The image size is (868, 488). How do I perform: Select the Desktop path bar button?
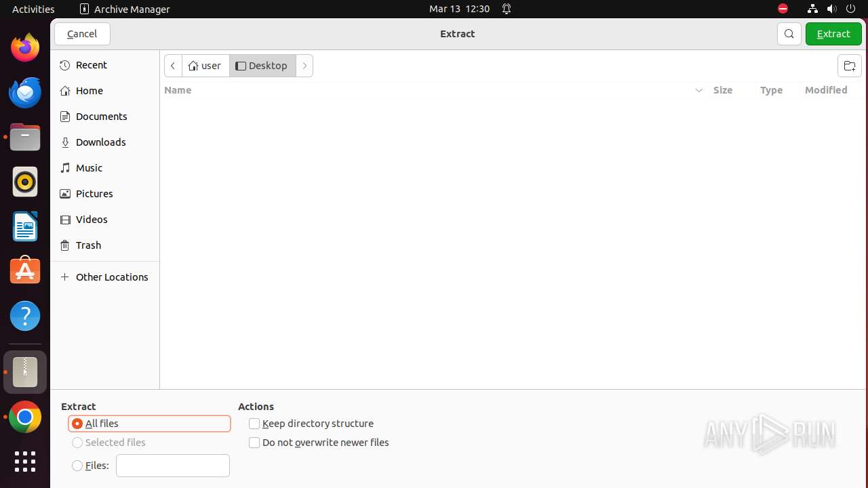262,66
